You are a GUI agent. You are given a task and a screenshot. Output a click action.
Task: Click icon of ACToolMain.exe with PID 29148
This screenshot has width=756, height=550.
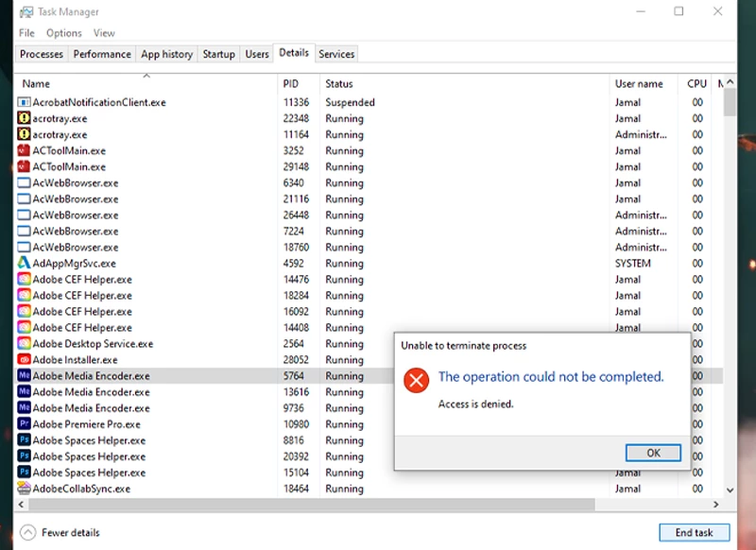pyautogui.click(x=24, y=166)
